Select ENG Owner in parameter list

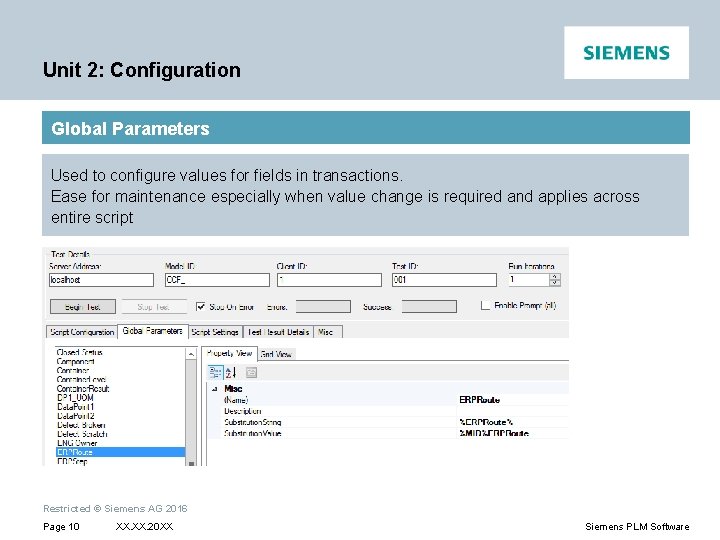click(77, 443)
